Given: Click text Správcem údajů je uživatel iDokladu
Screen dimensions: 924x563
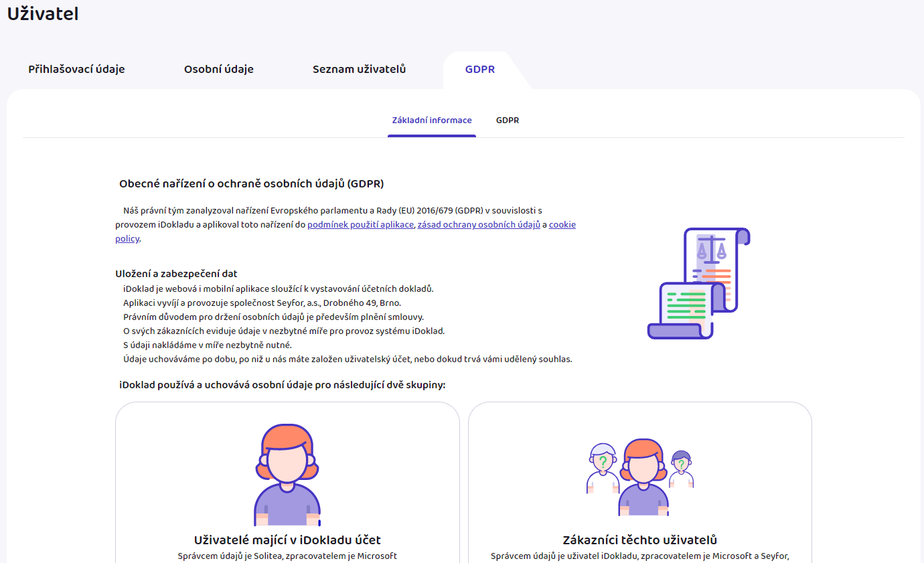Looking at the screenshot, I should tap(640, 556).
